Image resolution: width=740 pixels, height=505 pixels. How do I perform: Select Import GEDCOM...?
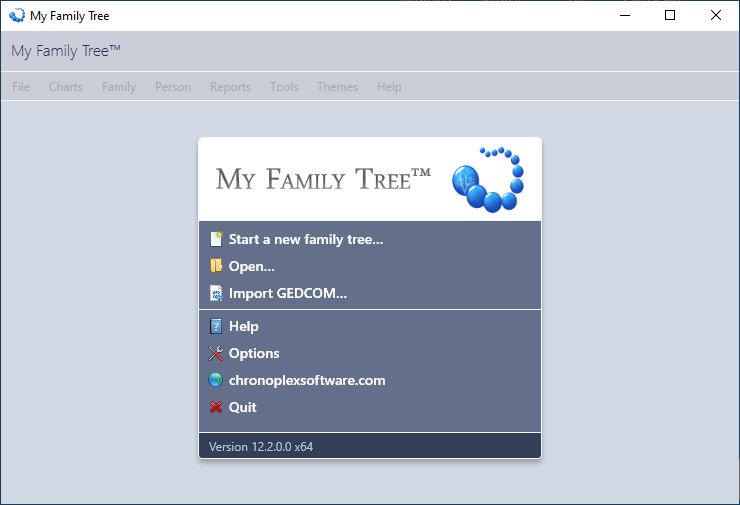click(288, 293)
